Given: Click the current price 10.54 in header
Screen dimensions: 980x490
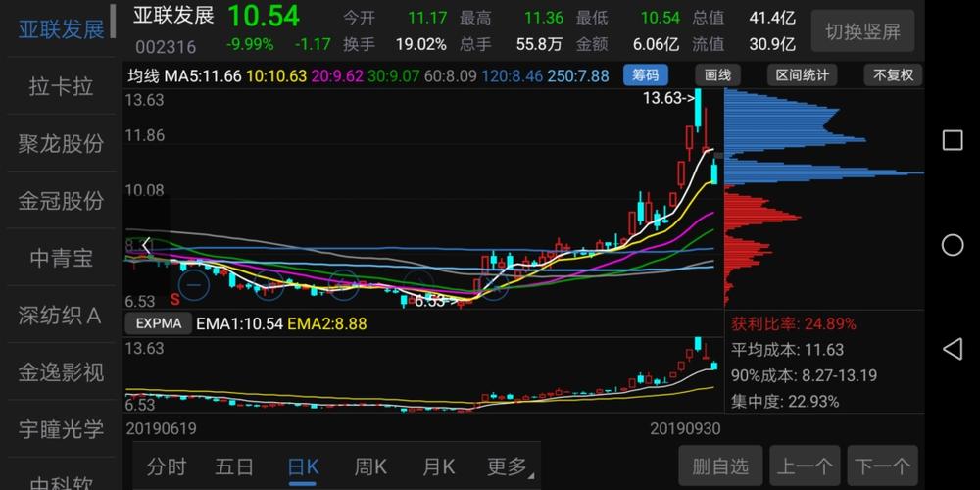Looking at the screenshot, I should coord(263,16).
